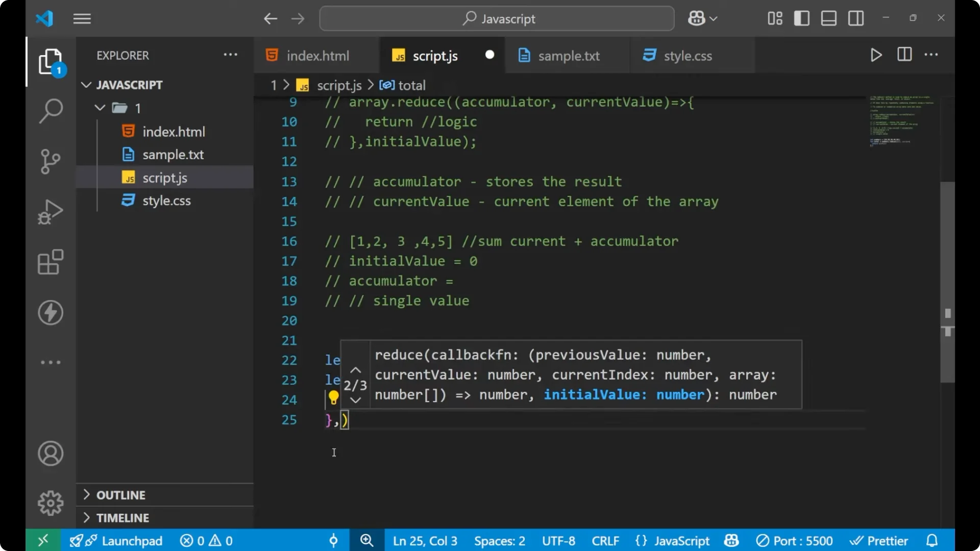Screen dimensions: 980x551
Task: Toggle the secondary side bar
Action: (855, 18)
